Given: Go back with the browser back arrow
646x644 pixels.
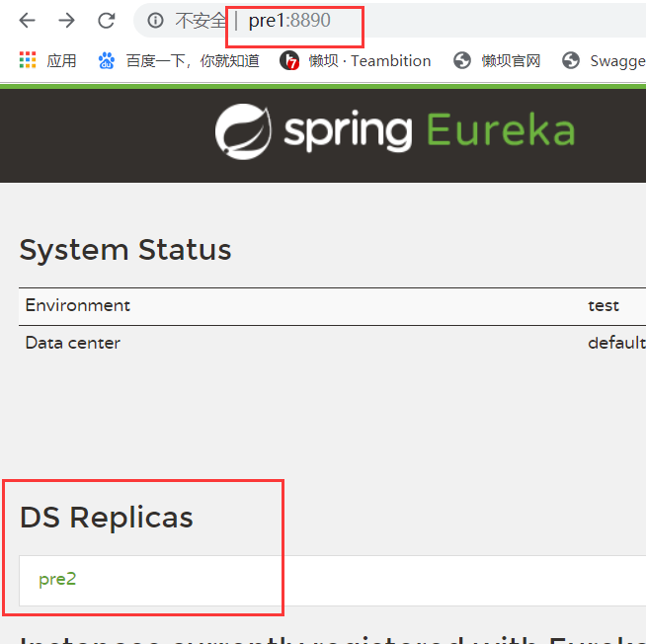Looking at the screenshot, I should tap(28, 20).
